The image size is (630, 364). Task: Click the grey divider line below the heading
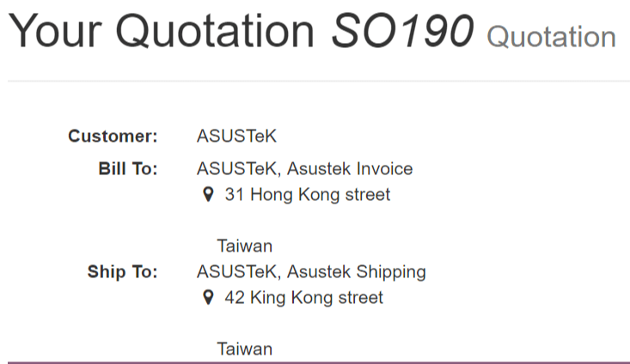coord(319,81)
